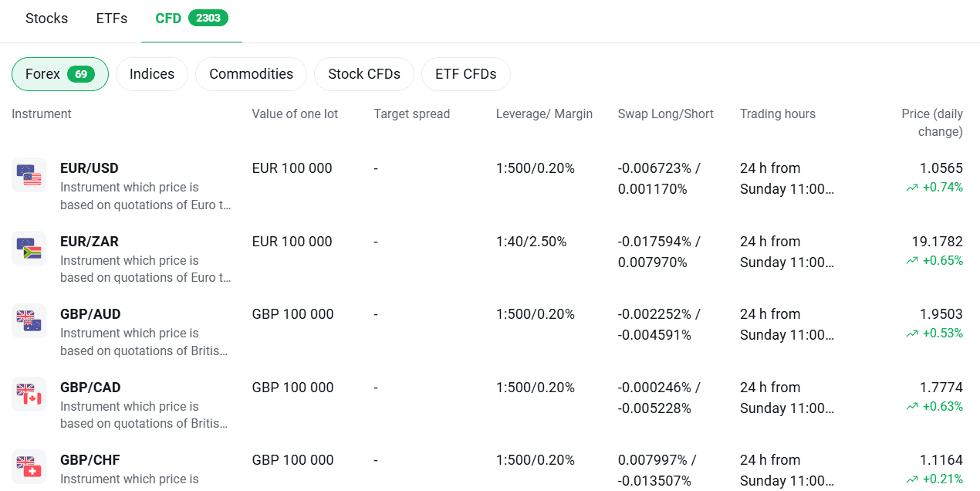
Task: Click the green uptrend arrow beside EUR/USD price
Action: click(x=911, y=188)
